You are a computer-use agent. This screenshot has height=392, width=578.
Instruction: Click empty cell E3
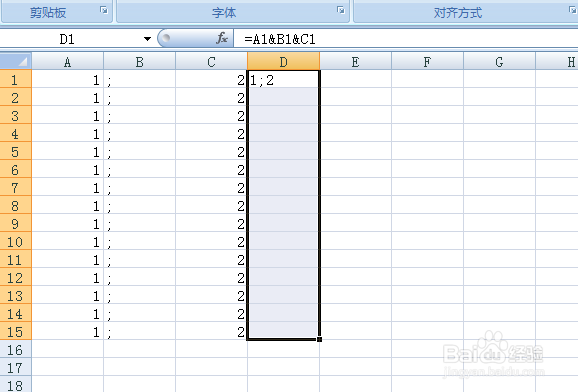pos(355,115)
